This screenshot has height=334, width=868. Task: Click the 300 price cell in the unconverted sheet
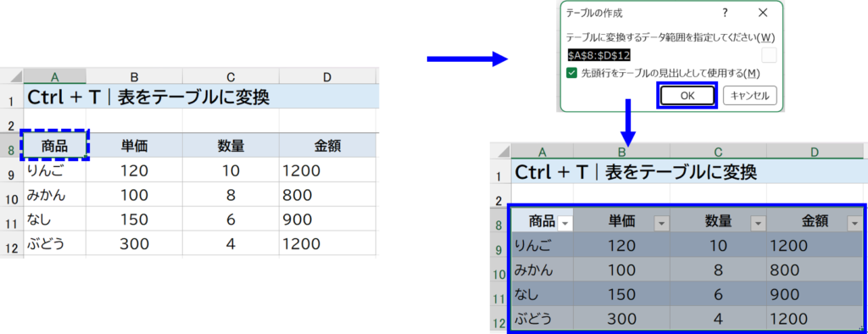(134, 243)
